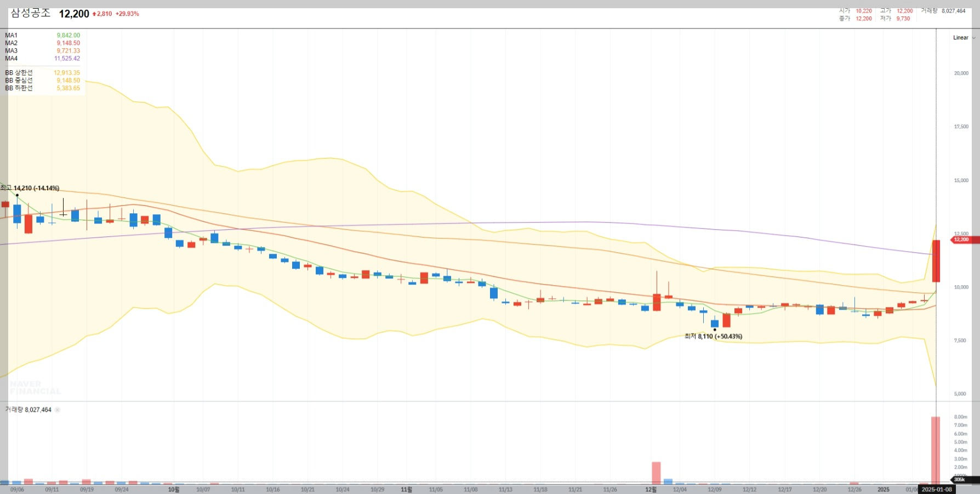
Task: Click the 2025 year label on date axis
Action: point(884,490)
